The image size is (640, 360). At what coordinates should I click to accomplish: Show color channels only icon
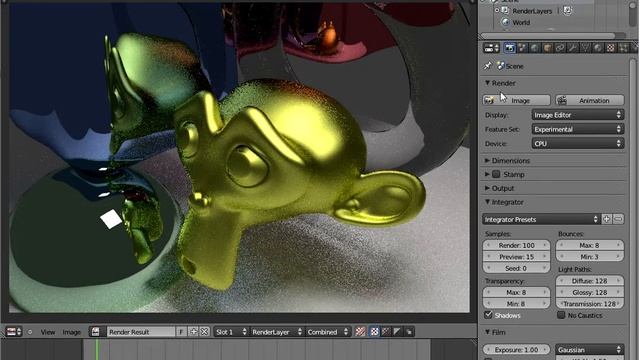point(374,332)
